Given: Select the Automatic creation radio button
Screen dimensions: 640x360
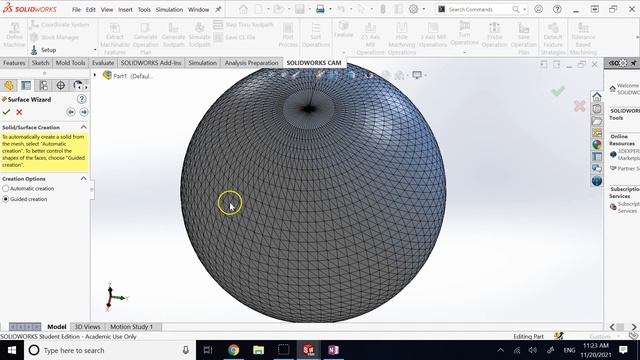Looking at the screenshot, I should tap(6, 189).
